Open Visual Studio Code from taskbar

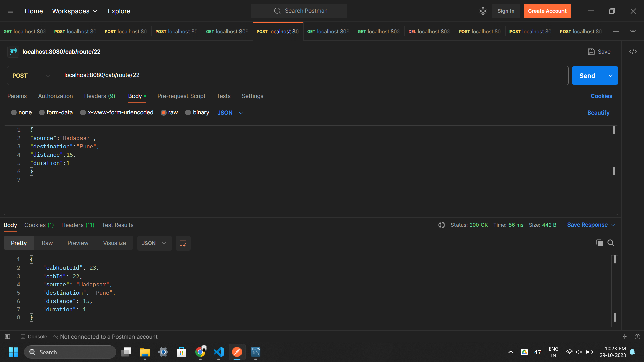pyautogui.click(x=219, y=352)
